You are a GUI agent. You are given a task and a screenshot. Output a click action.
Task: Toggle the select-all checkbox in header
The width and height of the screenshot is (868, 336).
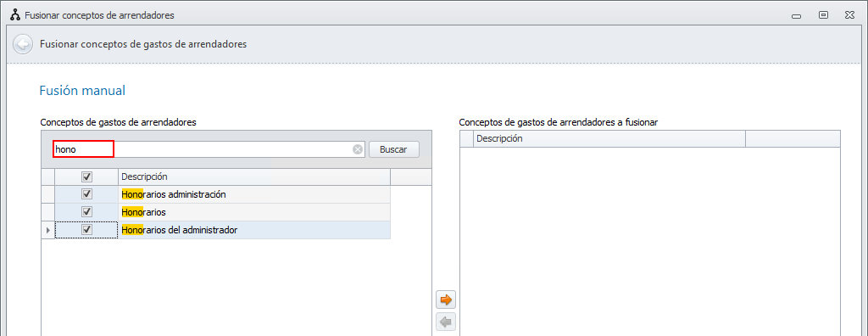tap(87, 176)
